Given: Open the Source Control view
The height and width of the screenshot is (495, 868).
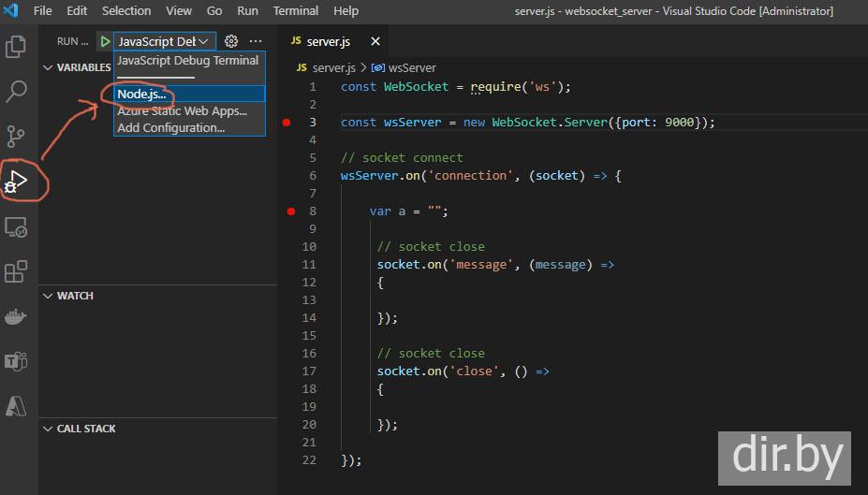Looking at the screenshot, I should click(x=16, y=137).
